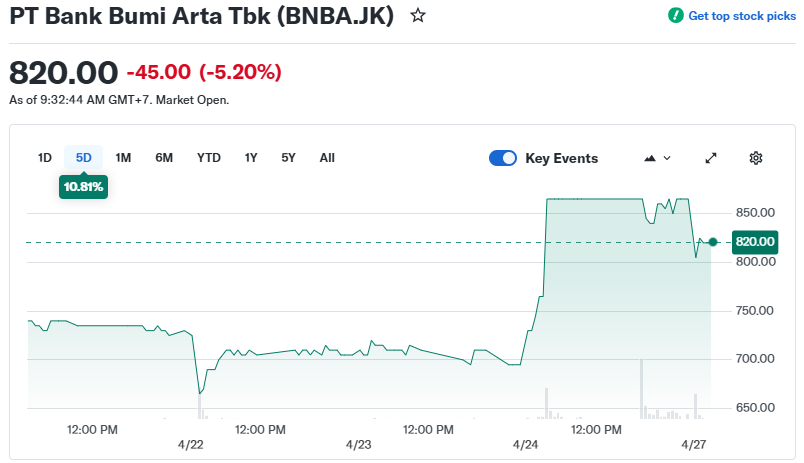Screen dimensions: 804x463
Task: Select the 1Y time range
Action: (251, 158)
